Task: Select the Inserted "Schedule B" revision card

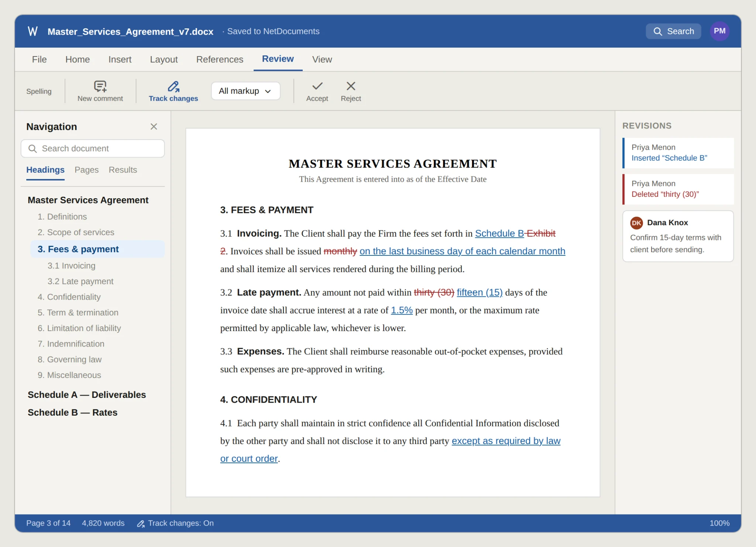Action: click(678, 153)
